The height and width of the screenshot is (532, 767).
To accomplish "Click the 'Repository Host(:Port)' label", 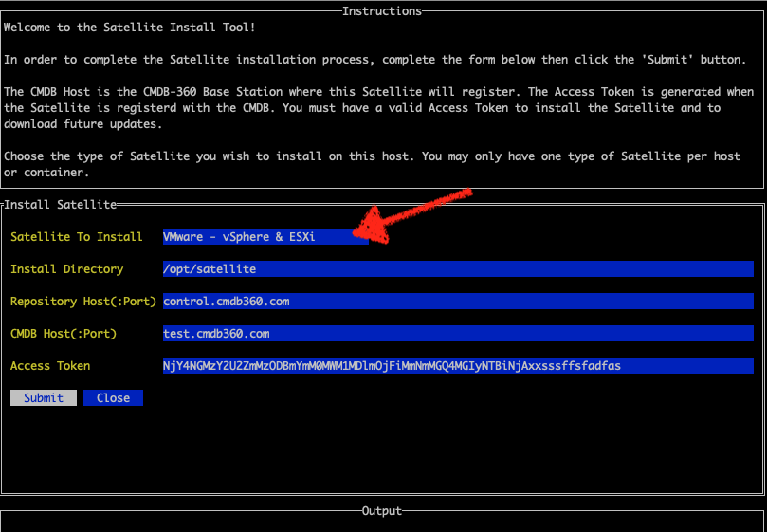I will 83,302.
